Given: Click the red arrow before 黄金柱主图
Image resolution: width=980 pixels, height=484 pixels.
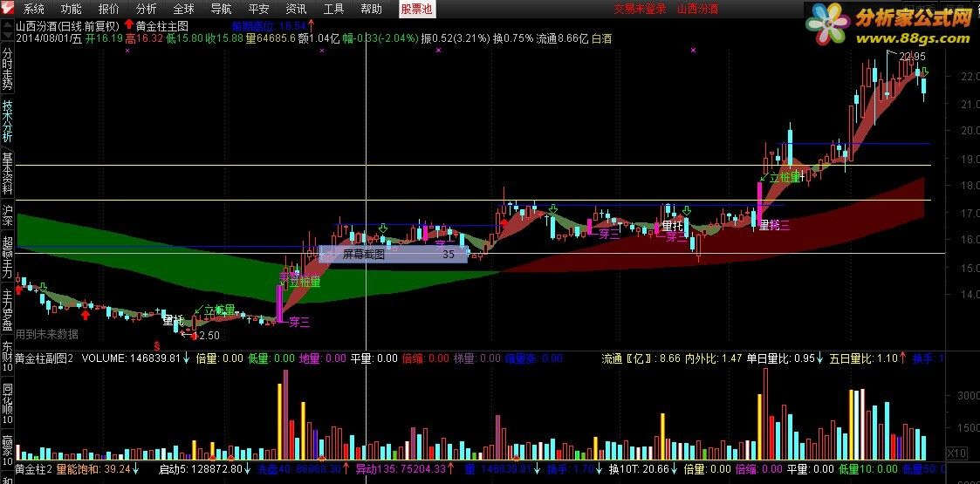Looking at the screenshot, I should click(x=129, y=25).
